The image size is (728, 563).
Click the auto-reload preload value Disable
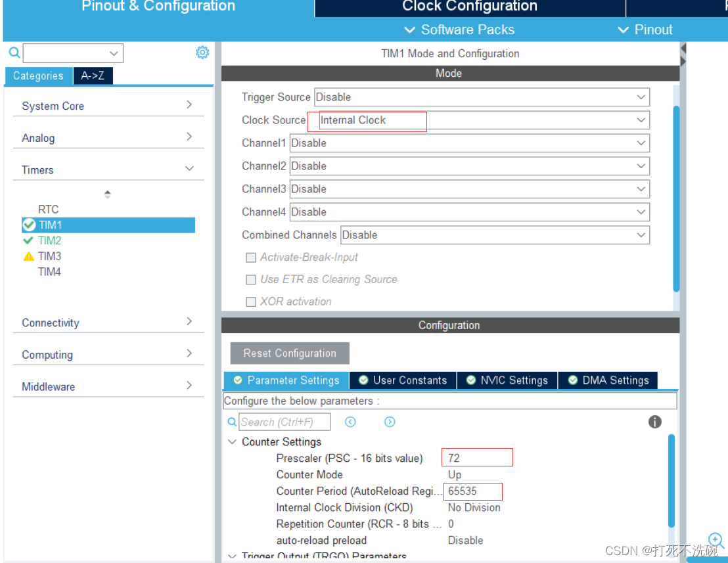coord(465,541)
